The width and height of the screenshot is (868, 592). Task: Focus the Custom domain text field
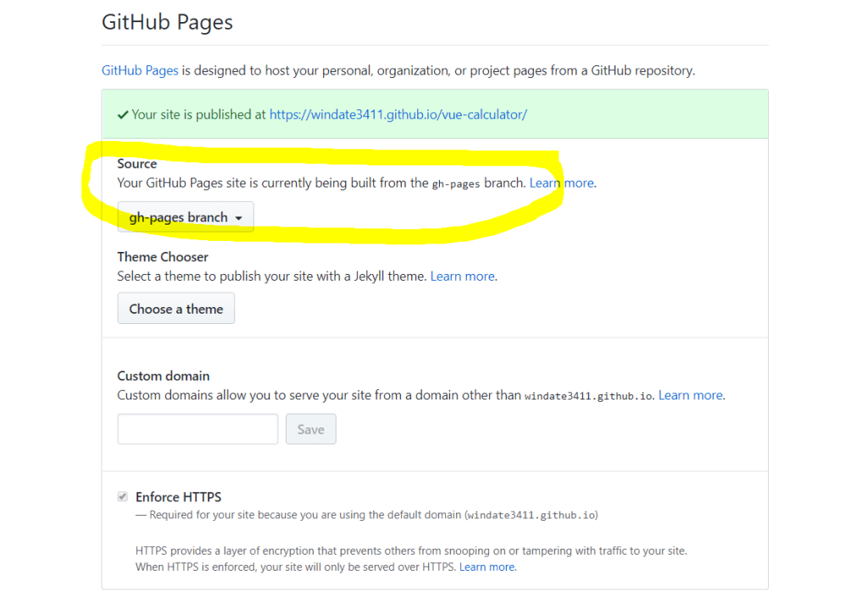(198, 429)
